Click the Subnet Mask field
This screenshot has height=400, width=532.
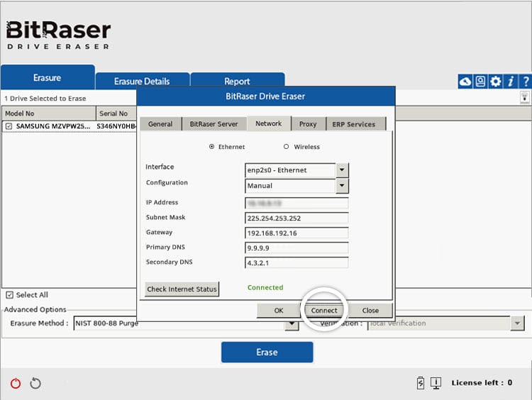tap(297, 218)
